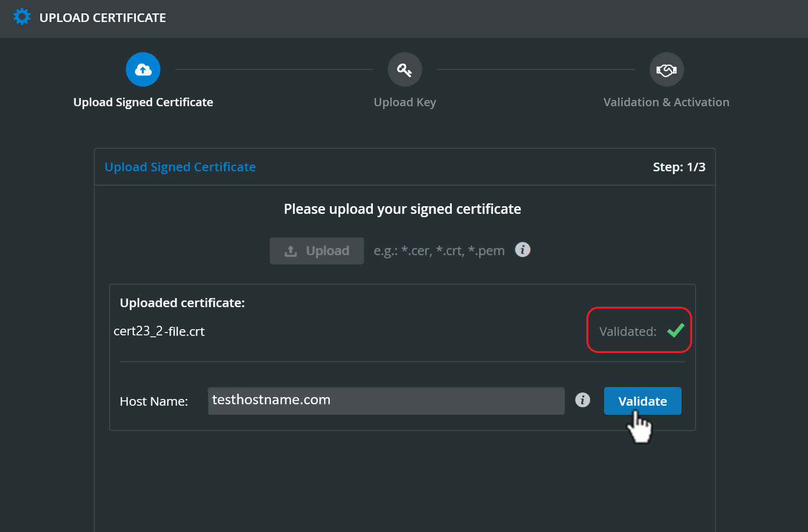Select the cloud upload step icon
This screenshot has width=808, height=532.
[143, 69]
